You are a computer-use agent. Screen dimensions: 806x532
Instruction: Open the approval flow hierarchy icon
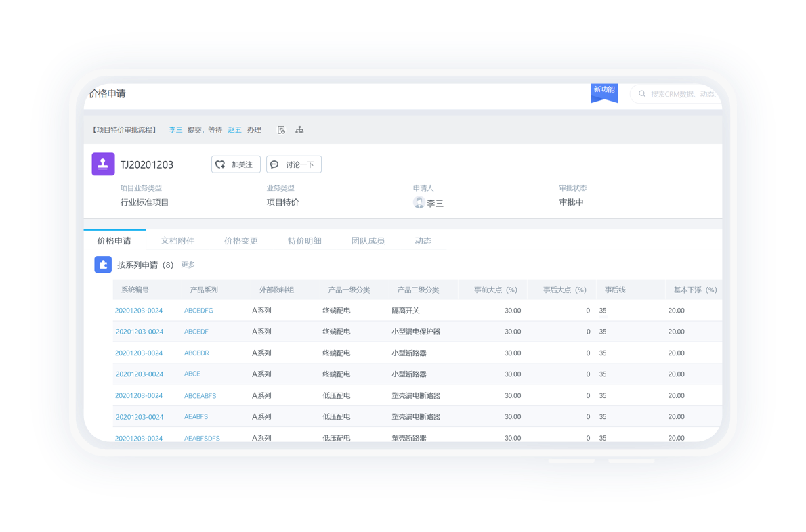[x=299, y=130]
